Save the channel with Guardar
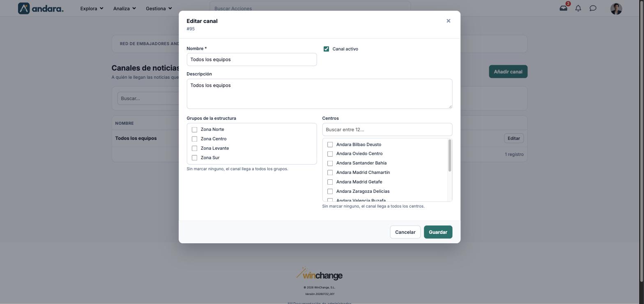 point(438,232)
